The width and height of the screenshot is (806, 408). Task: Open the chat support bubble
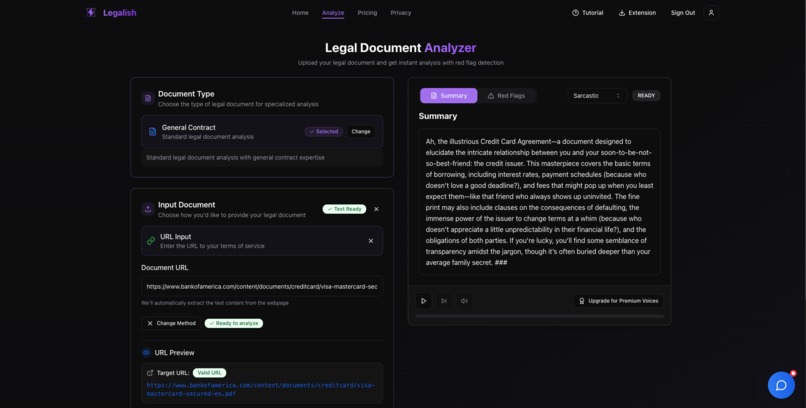(781, 385)
